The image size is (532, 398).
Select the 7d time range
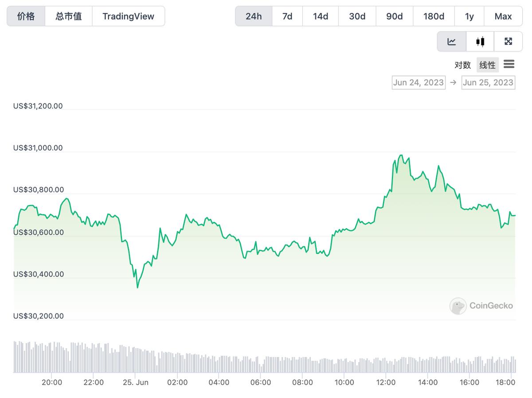coord(287,16)
